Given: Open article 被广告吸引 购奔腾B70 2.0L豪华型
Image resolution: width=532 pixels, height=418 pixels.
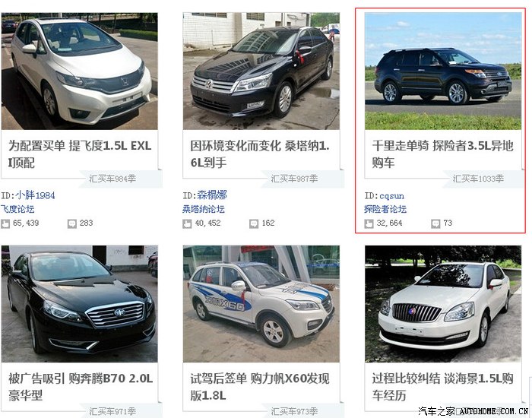Looking at the screenshot, I should click(81, 387).
